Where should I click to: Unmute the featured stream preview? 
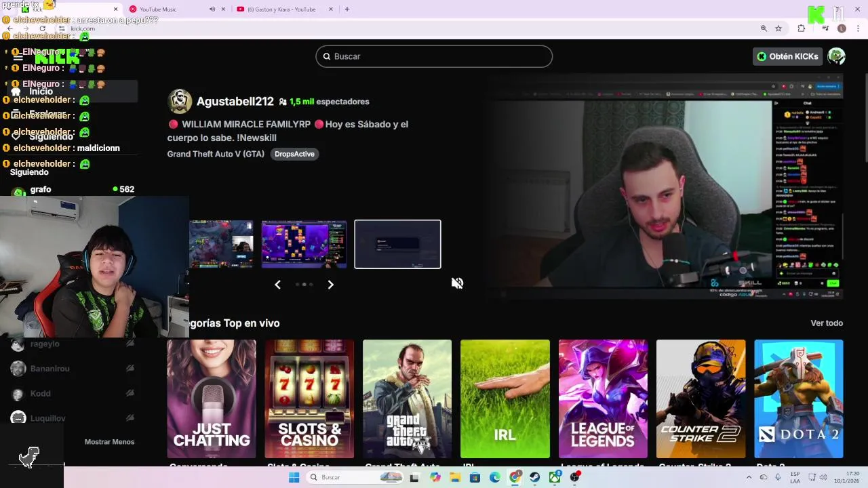pos(457,283)
